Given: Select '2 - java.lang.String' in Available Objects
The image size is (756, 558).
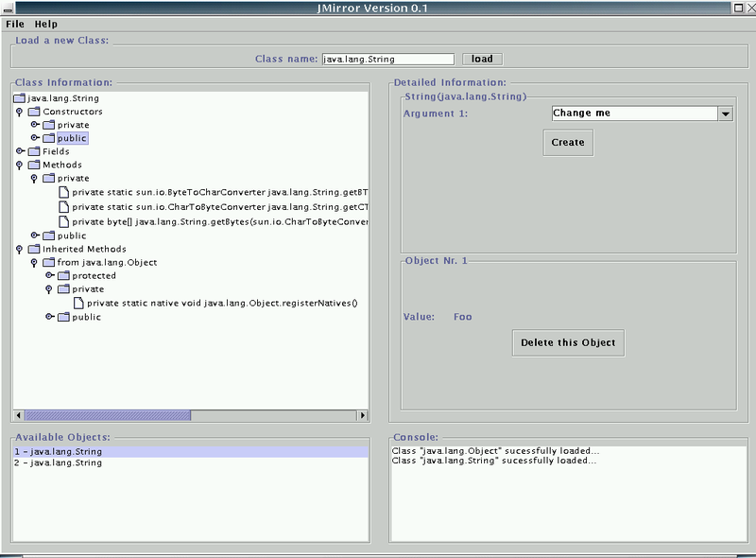Looking at the screenshot, I should coord(191,462).
